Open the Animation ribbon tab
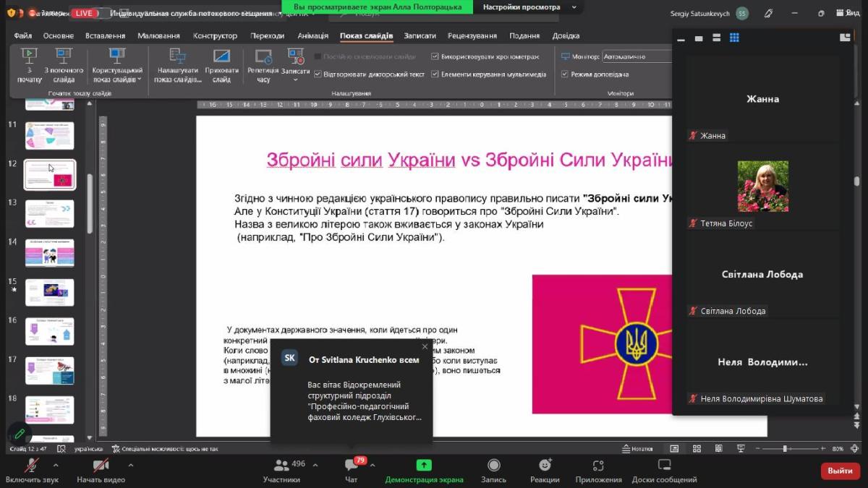This screenshot has height=488, width=868. (312, 35)
